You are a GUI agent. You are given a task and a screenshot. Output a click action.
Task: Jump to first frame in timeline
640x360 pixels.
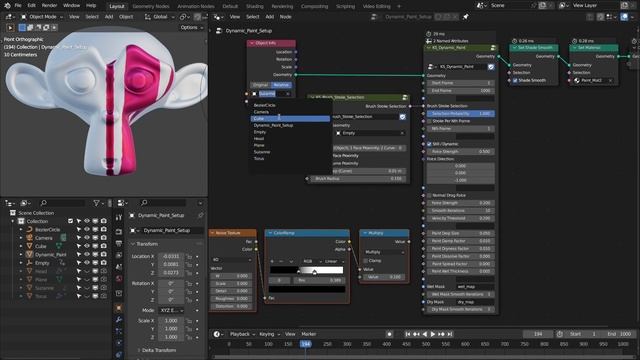coord(407,334)
